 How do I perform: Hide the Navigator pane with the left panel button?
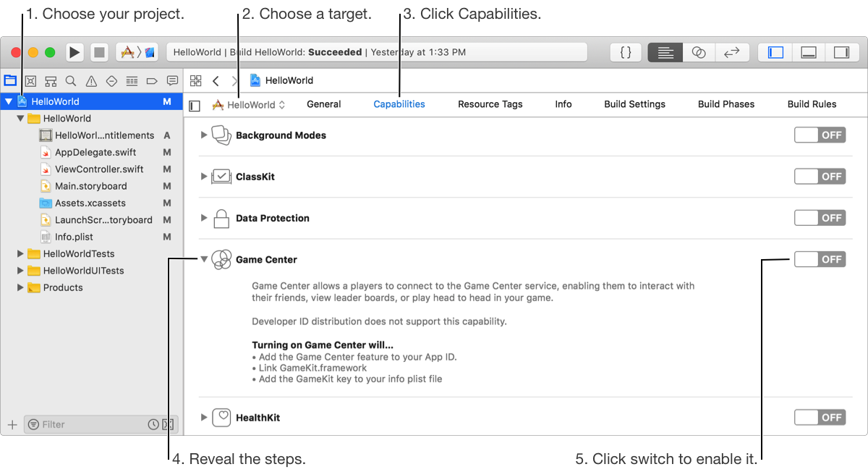pos(775,52)
